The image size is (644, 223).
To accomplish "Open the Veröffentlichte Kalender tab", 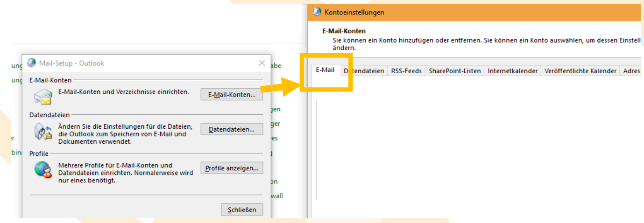I will 580,71.
